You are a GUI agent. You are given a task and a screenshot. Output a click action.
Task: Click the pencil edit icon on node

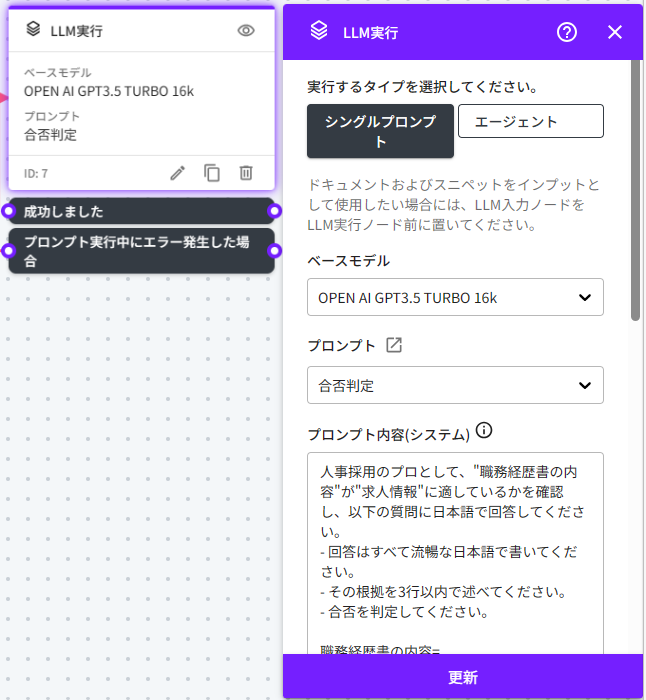tap(178, 173)
